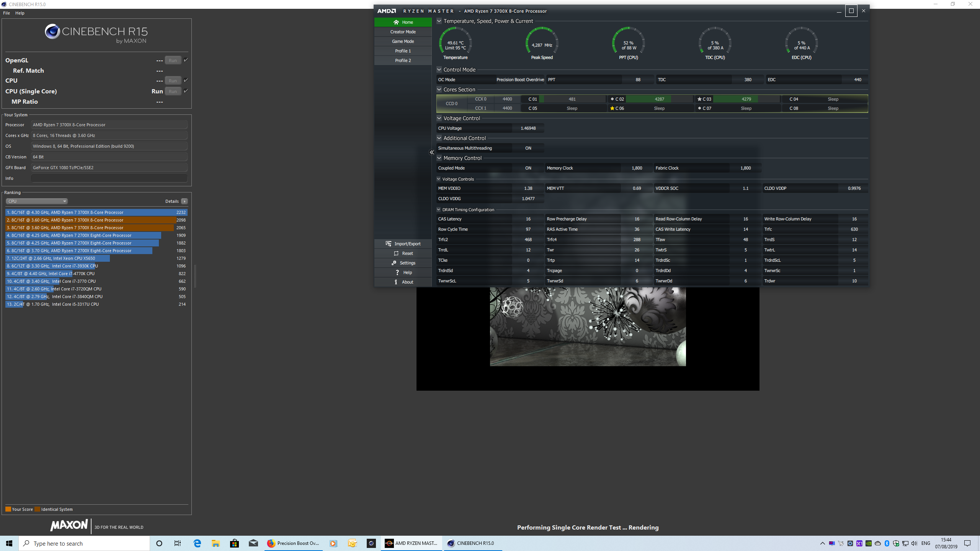Collapse sidebar with double-chevron icon
This screenshot has height=551, width=980.
[431, 152]
